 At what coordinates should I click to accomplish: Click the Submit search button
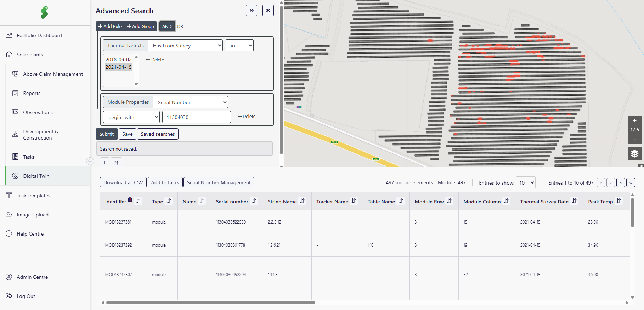106,134
